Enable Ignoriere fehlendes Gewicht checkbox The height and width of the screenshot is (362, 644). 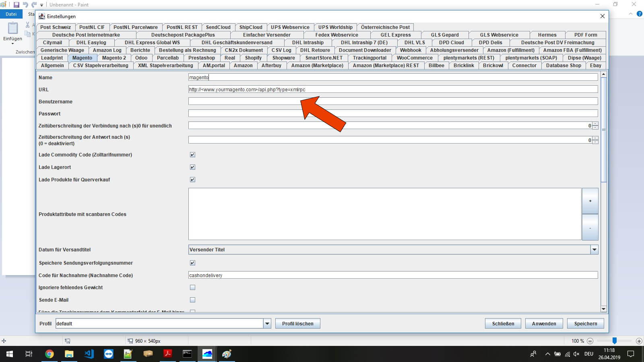point(192,288)
